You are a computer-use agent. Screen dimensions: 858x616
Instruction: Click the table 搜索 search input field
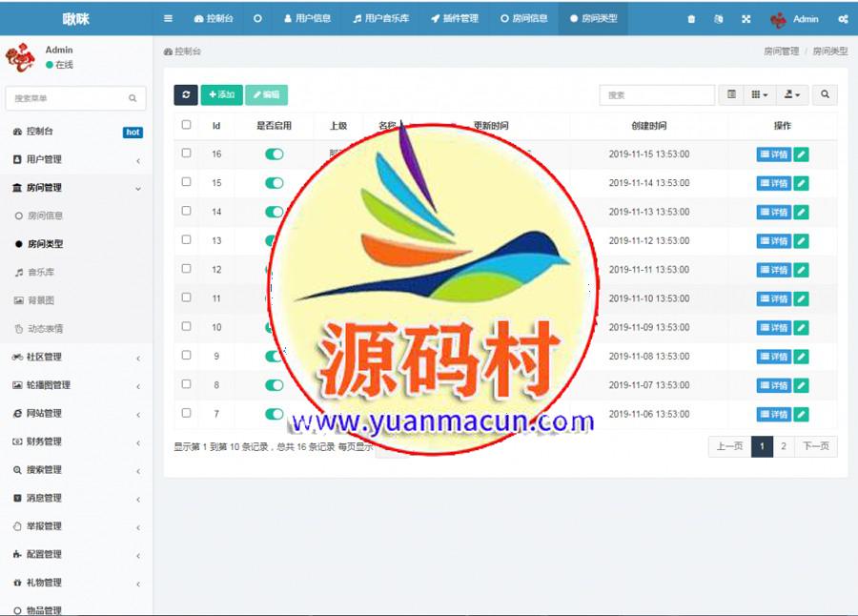click(x=656, y=94)
